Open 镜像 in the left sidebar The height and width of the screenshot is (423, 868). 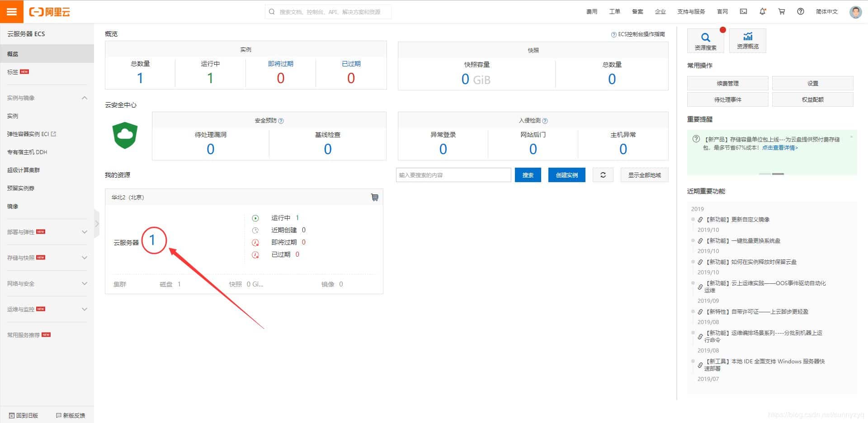(13, 207)
